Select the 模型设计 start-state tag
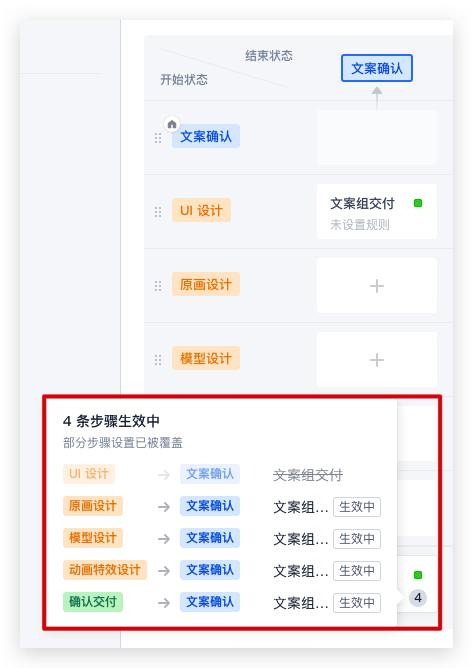 pyautogui.click(x=206, y=358)
